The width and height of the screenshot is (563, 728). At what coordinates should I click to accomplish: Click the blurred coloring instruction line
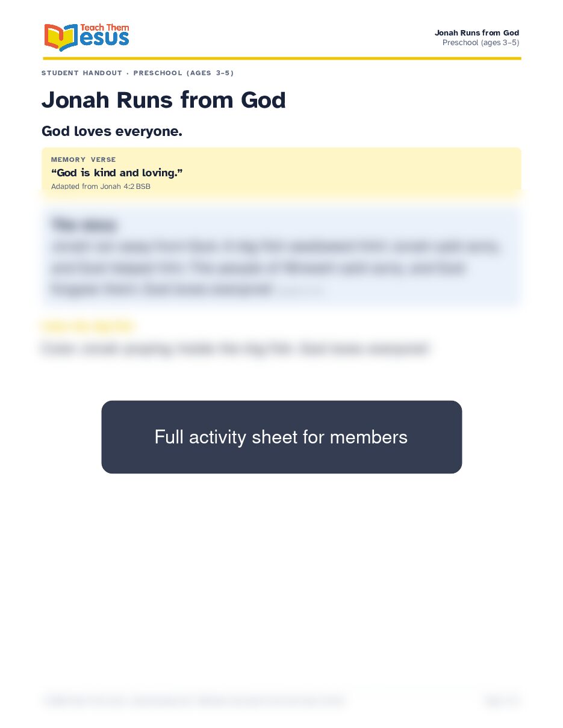point(236,349)
